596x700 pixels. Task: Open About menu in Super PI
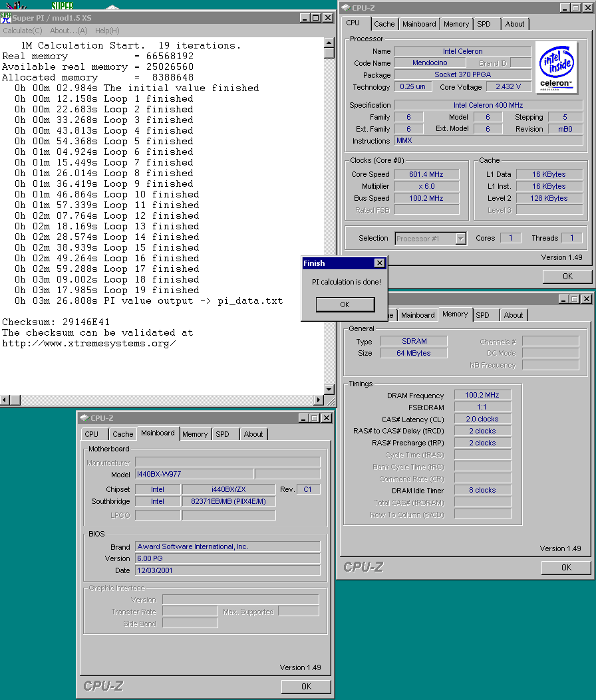pyautogui.click(x=69, y=31)
